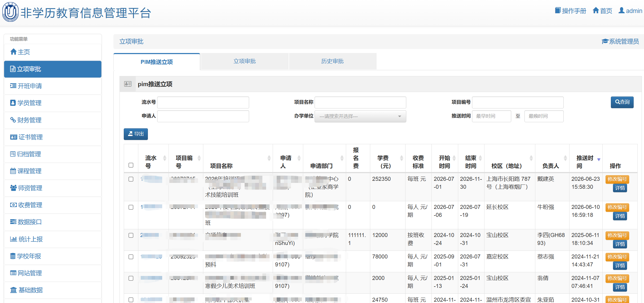Open 归档管理 menu entry
This screenshot has height=303, width=644.
click(53, 154)
